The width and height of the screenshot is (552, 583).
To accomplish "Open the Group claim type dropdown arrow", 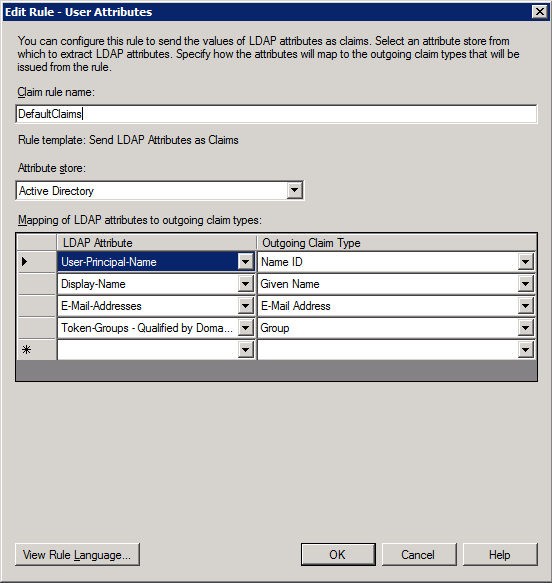I will 526,328.
